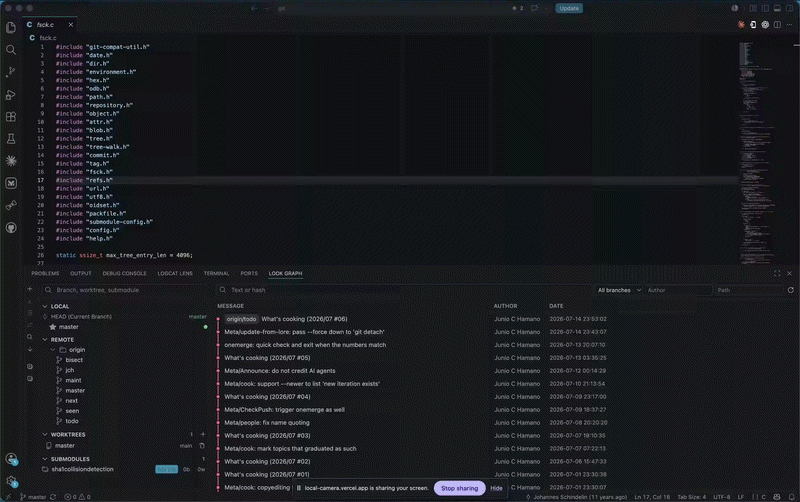
Task: Close the bottom panel
Action: point(789,273)
